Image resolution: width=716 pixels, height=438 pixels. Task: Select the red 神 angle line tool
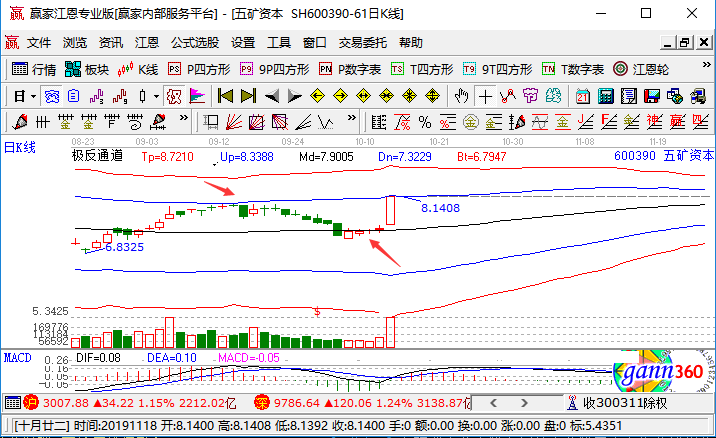(654, 122)
